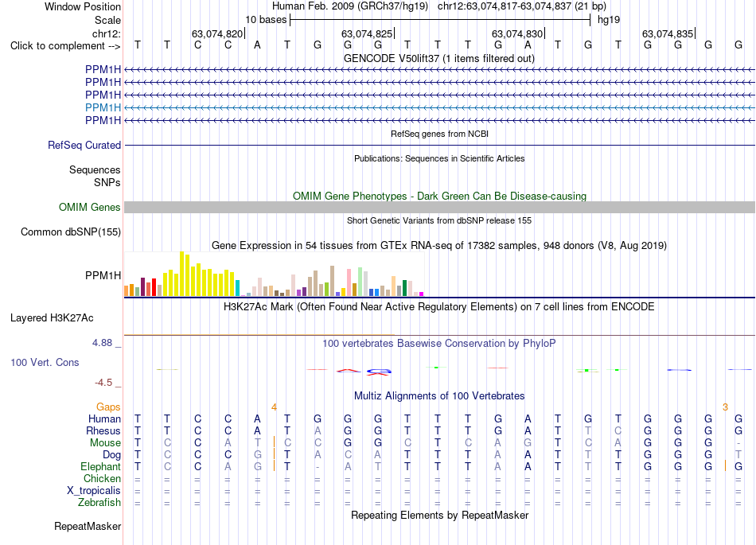
Task: Click the SNPs track label
Action: (x=107, y=183)
